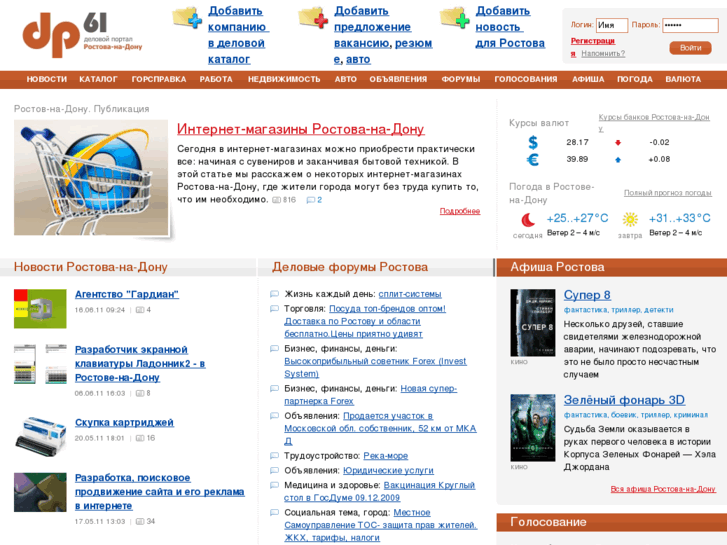The height and width of the screenshot is (545, 727).
Task: Focus the login name input field
Action: [x=612, y=25]
